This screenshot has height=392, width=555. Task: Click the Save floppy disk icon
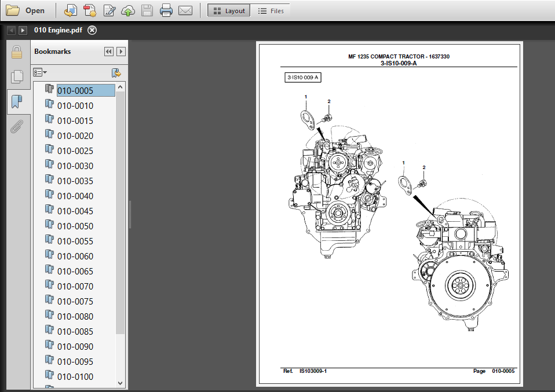tap(147, 10)
